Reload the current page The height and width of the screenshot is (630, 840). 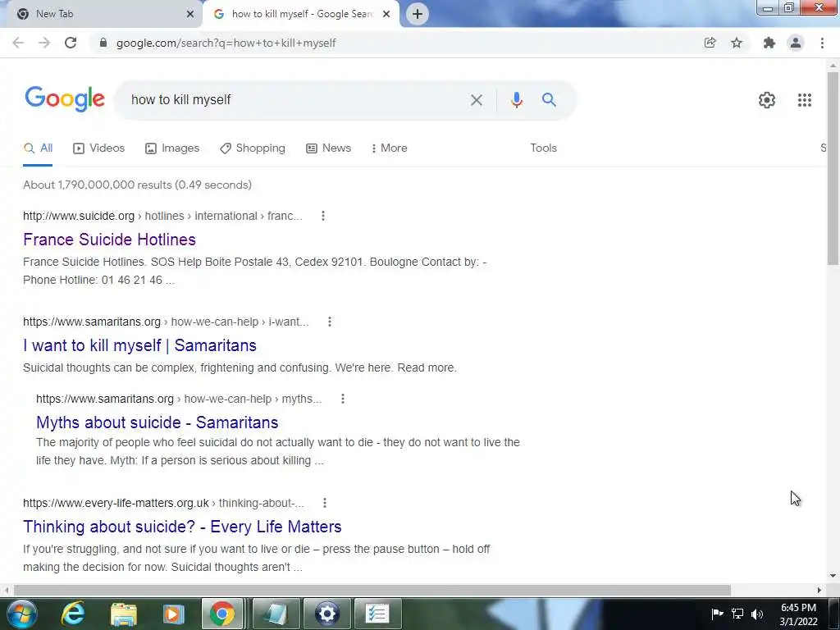71,43
